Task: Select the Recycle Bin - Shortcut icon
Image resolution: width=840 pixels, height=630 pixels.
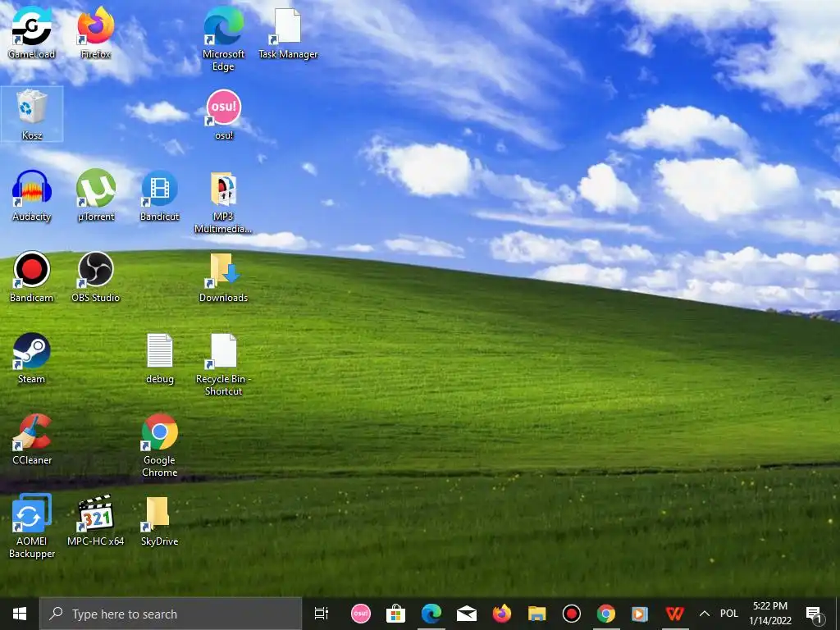Action: point(223,364)
